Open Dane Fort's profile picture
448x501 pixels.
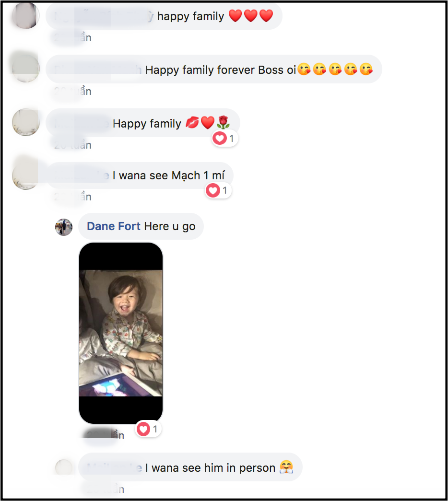click(64, 227)
